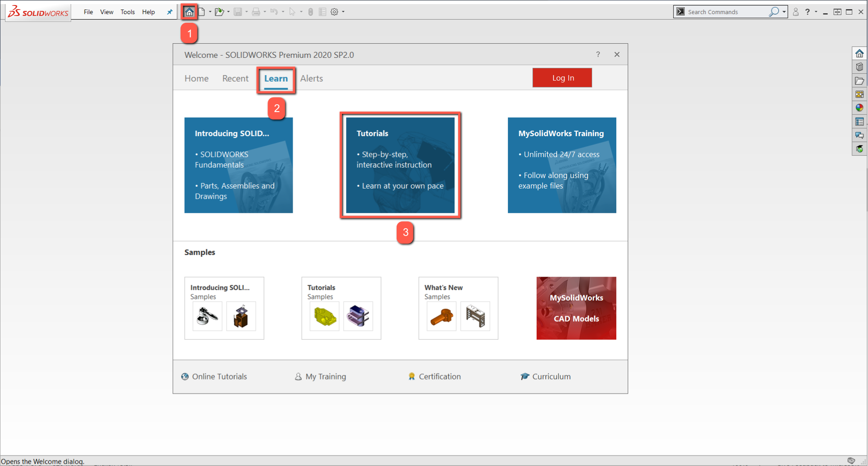Expand the Undo dropdown arrow
Screen dimensions: 868x466
(x=283, y=12)
